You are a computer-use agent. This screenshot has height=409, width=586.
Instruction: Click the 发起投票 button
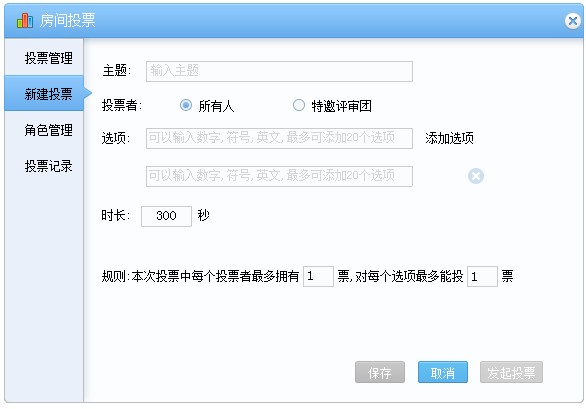pos(511,372)
